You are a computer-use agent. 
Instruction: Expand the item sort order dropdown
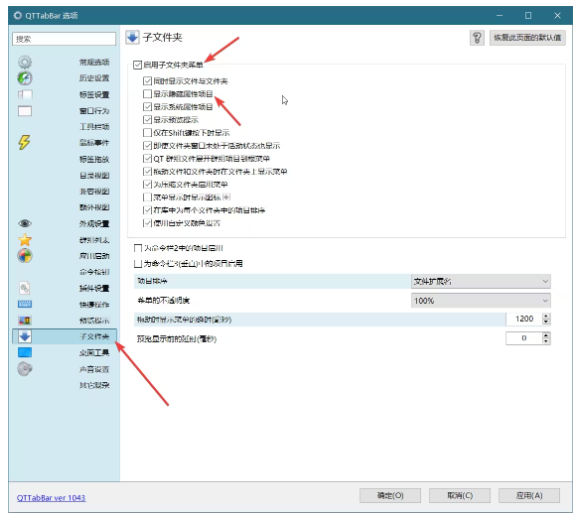480,282
